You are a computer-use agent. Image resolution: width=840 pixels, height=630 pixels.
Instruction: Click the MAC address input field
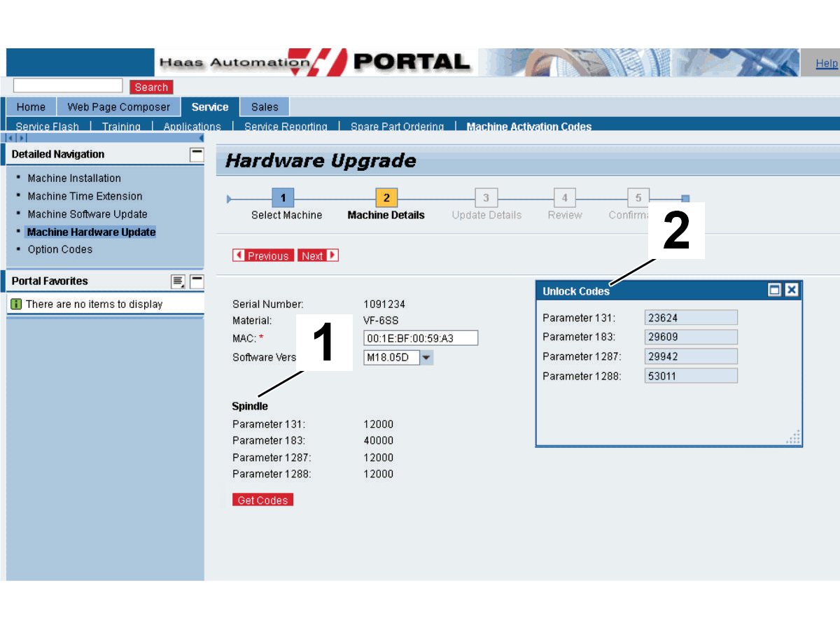coord(421,339)
